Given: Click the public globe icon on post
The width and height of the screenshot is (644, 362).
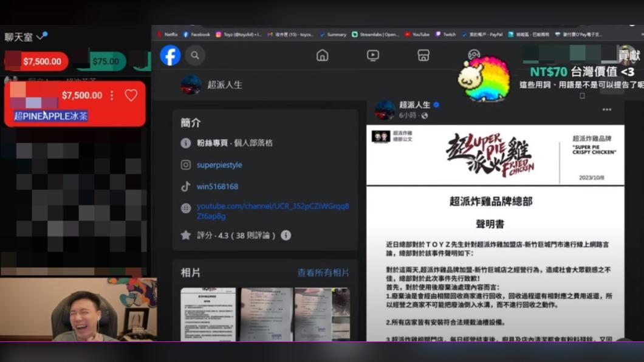Looking at the screenshot, I should point(425,116).
